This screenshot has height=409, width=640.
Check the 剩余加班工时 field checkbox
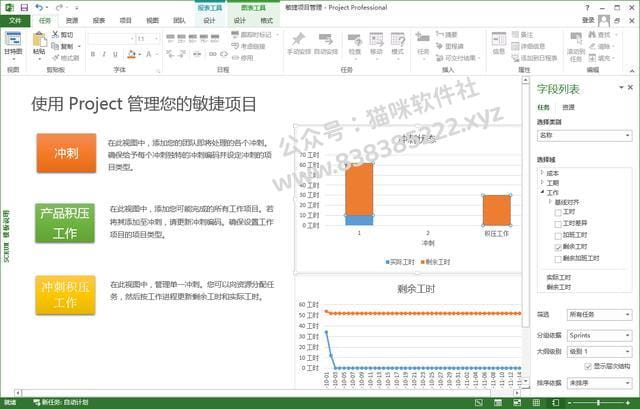[558, 259]
